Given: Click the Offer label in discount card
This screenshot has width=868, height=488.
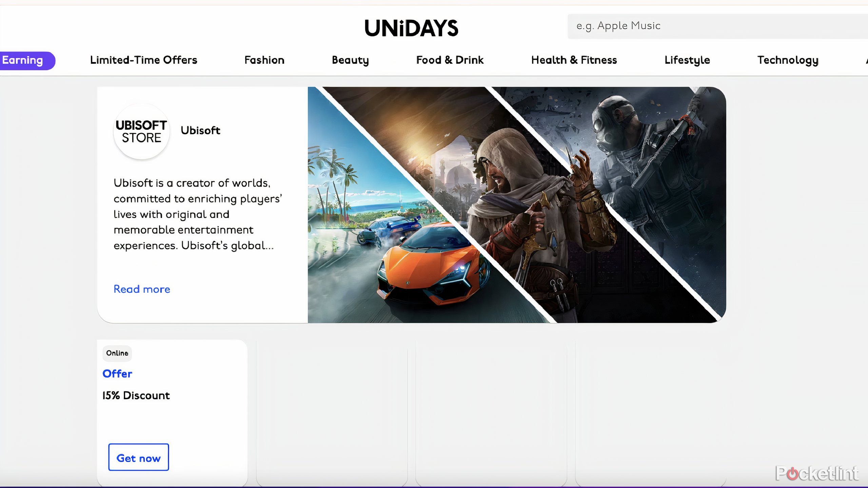Looking at the screenshot, I should pyautogui.click(x=117, y=373).
